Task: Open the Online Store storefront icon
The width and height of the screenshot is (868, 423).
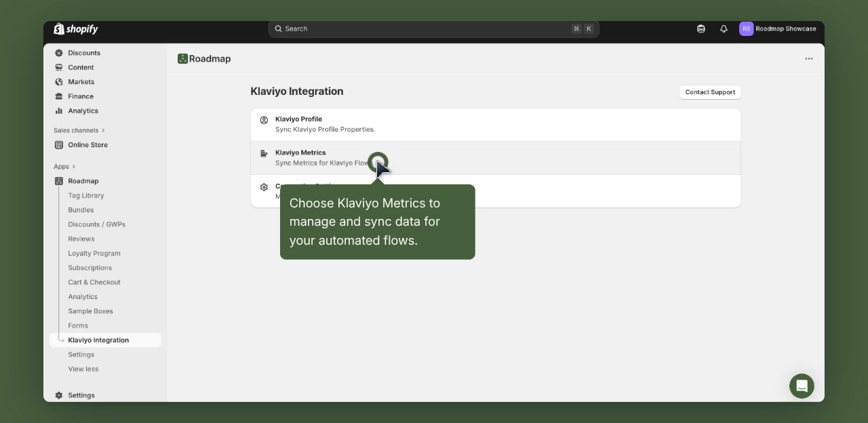Action: [60, 144]
